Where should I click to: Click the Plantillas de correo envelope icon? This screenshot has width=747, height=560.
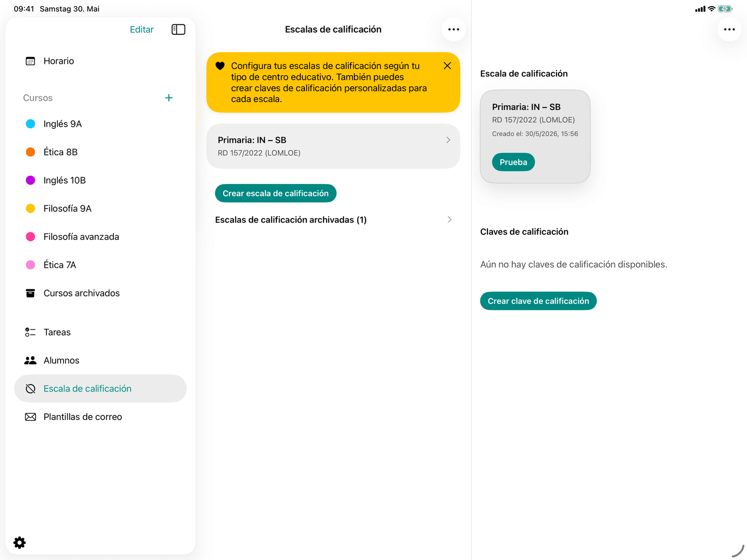click(30, 417)
